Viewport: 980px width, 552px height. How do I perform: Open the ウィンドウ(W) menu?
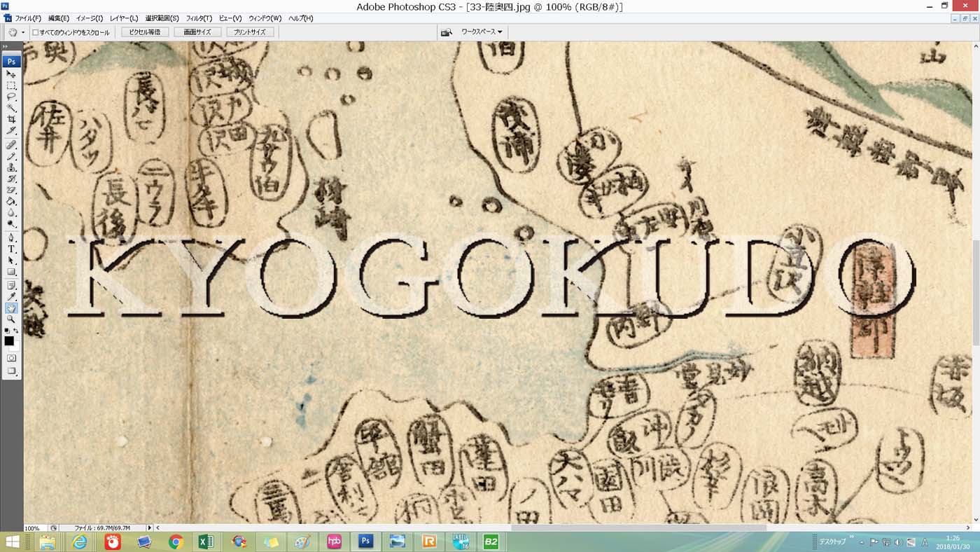tap(265, 18)
